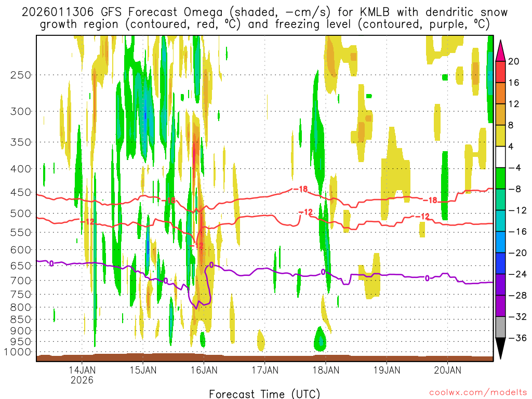This screenshot has height=399, width=532.
Task: Click the white 4 to -4 color bar segment
Action: point(500,157)
